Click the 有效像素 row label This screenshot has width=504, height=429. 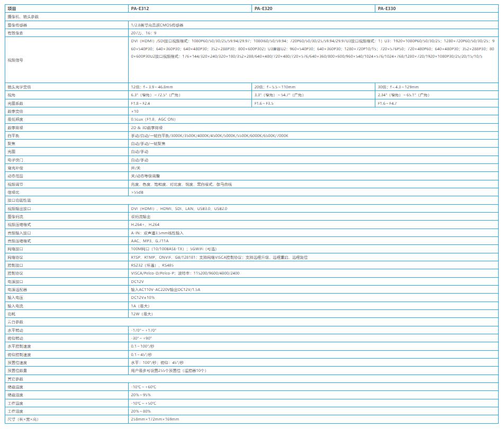tap(15, 33)
